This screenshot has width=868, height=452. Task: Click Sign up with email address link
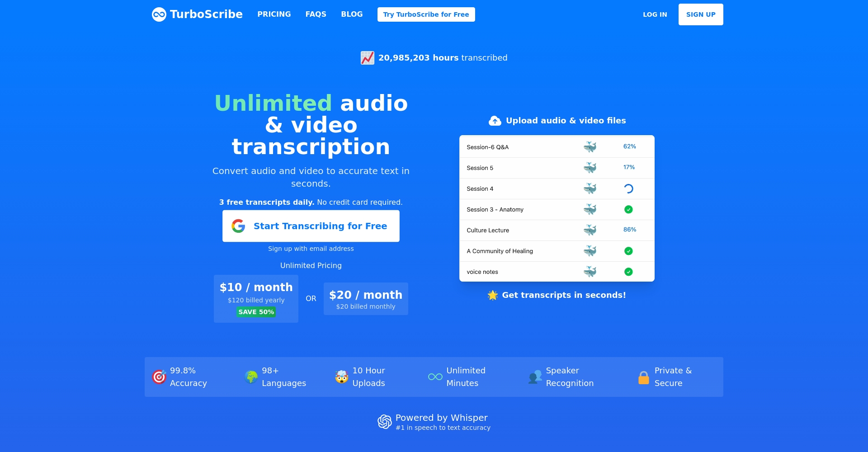click(x=311, y=249)
